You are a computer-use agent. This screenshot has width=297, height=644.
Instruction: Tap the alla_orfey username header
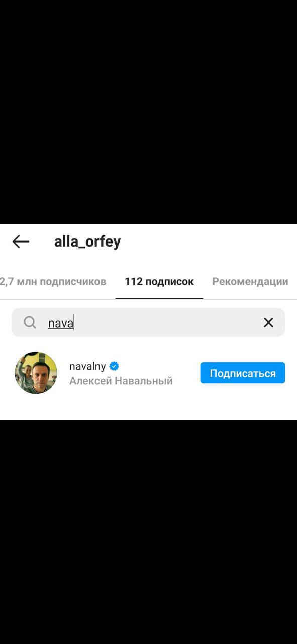point(87,242)
